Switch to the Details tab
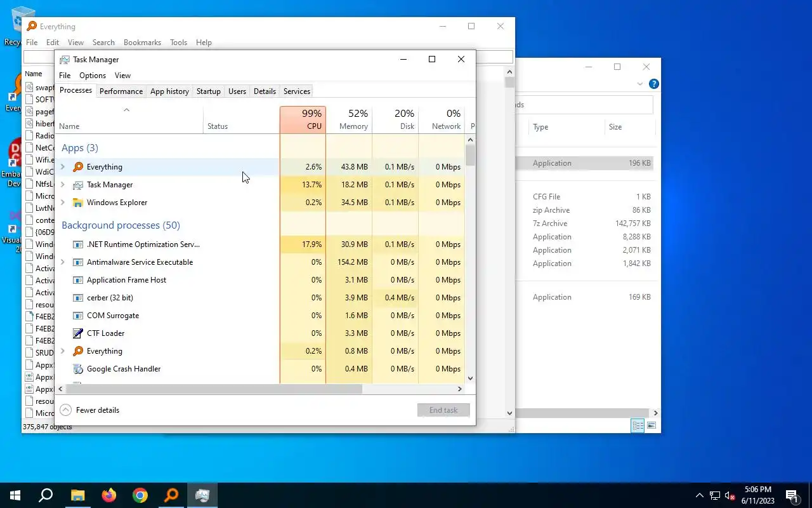Screen dimensions: 812x508 click(x=265, y=91)
